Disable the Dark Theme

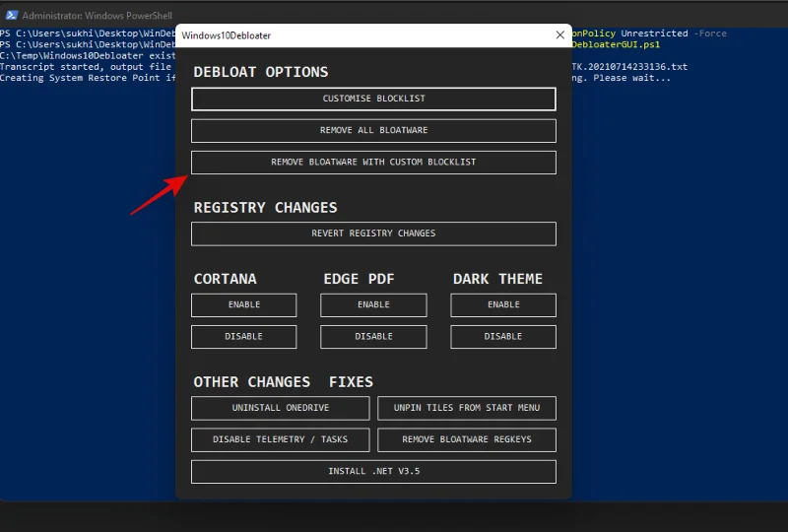(x=503, y=337)
